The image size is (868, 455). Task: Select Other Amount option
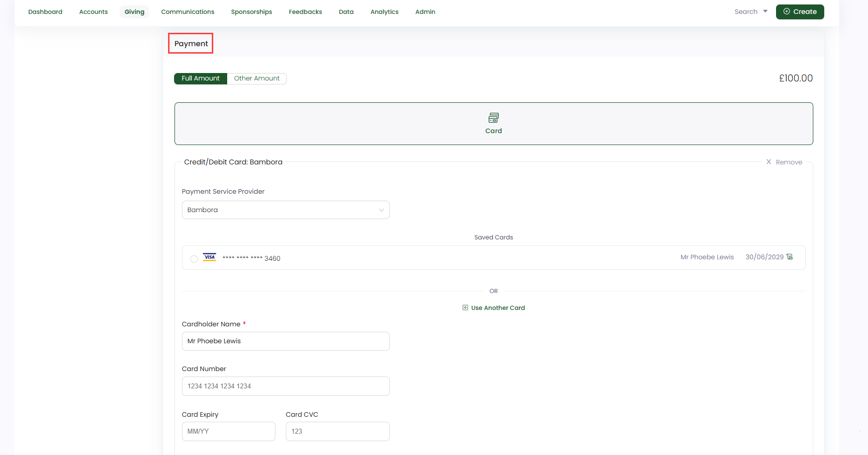257,78
